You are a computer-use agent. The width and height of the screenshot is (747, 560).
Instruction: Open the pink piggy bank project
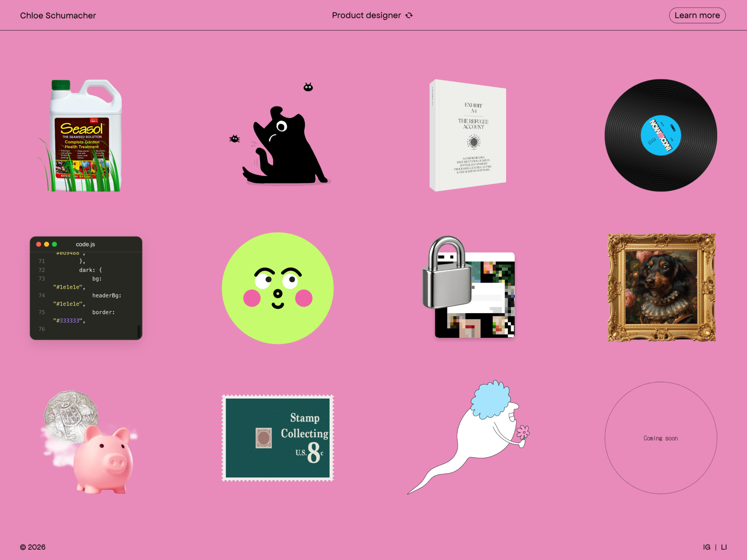(x=104, y=460)
